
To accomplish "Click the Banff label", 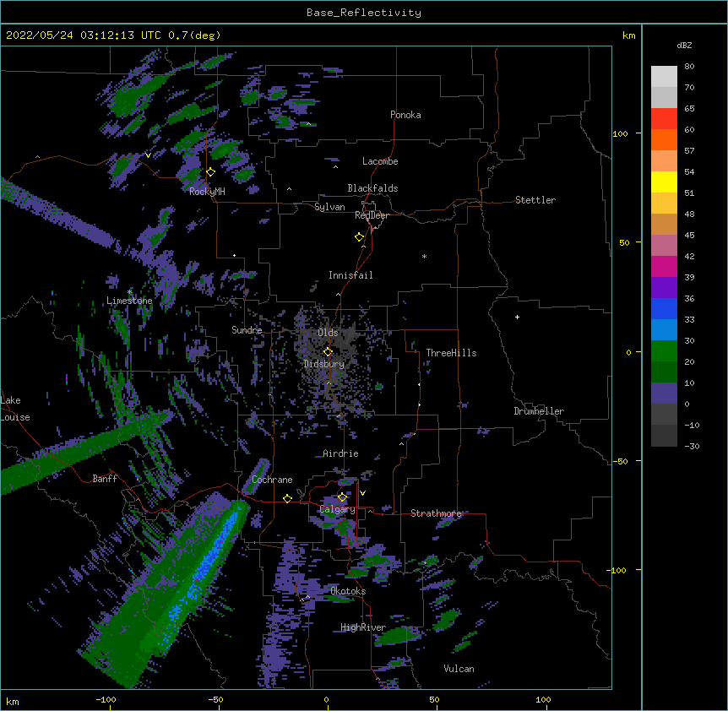I will 105,479.
